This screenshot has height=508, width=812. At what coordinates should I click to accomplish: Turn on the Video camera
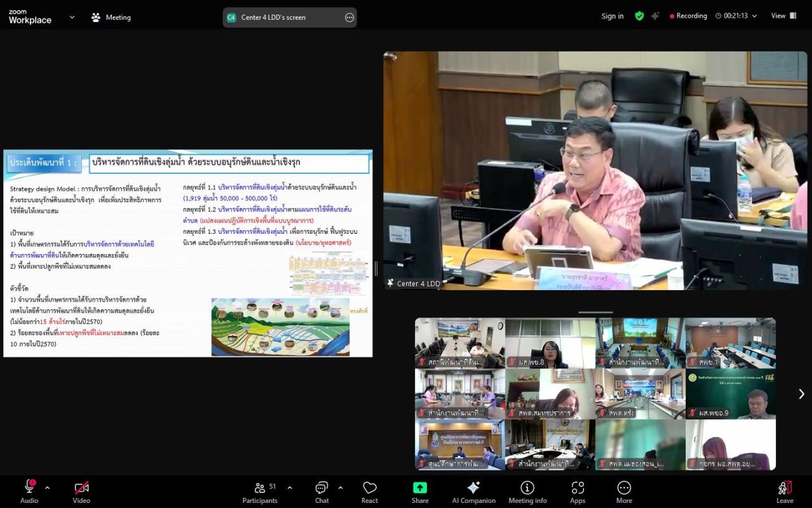81,491
